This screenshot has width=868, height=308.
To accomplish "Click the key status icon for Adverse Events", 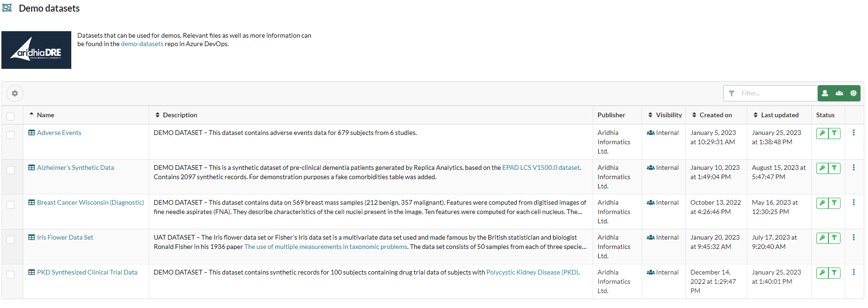I will click(x=822, y=133).
